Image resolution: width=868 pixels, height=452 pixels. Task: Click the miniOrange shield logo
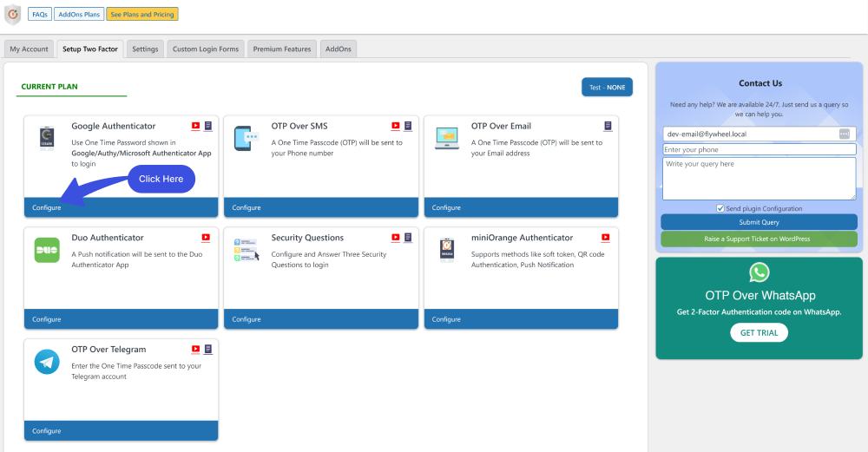coord(13,15)
